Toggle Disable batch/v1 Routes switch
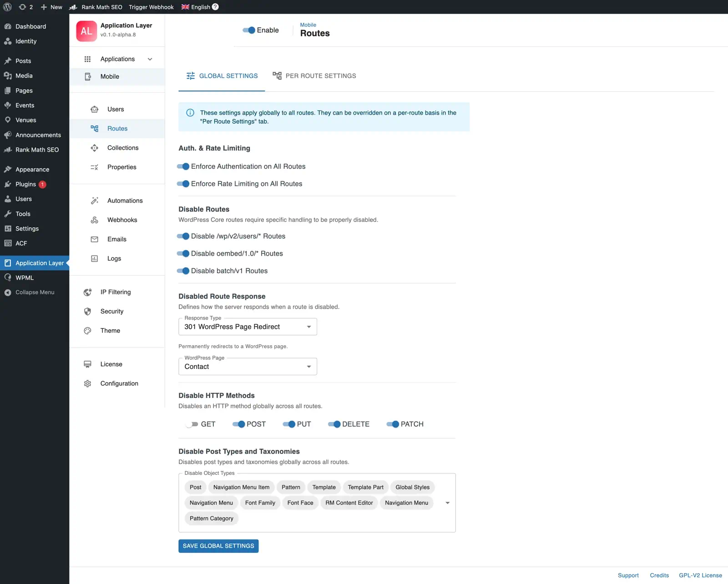Viewport: 728px width, 584px height. [183, 271]
